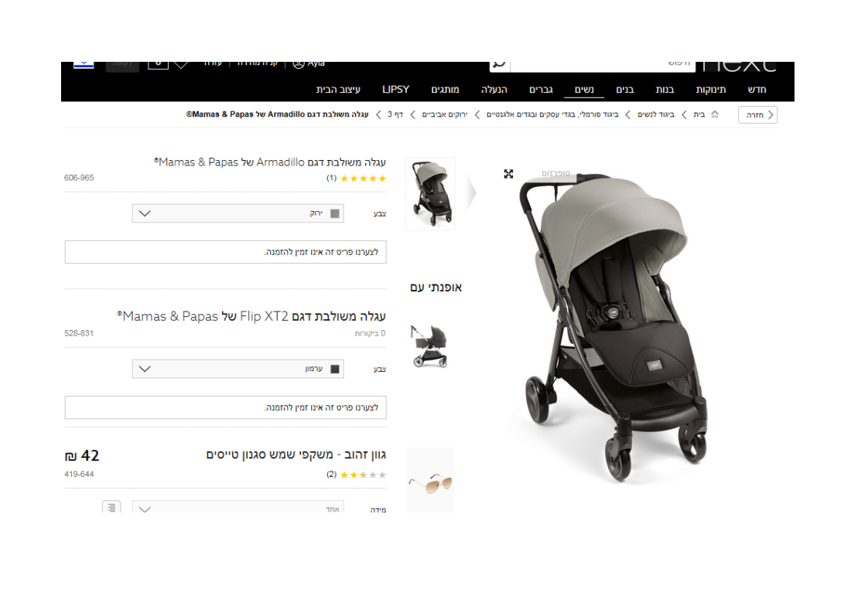Click five-star rating of Armadillo stroller
The width and height of the screenshot is (868, 613).
[363, 178]
